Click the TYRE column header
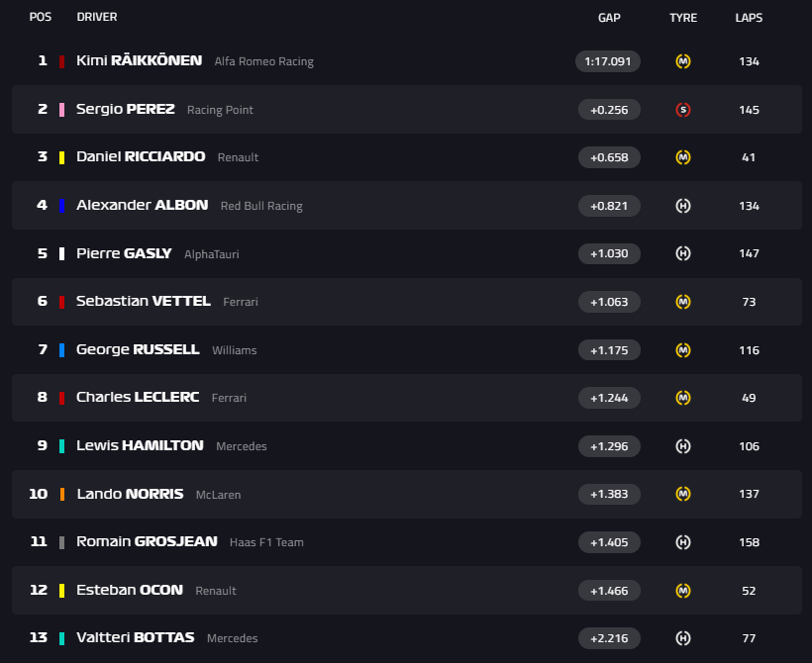This screenshot has width=812, height=663. click(683, 18)
